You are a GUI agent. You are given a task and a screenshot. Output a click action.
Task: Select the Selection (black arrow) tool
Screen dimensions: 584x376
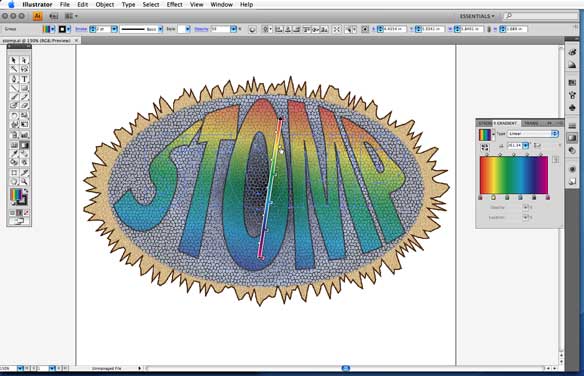14,60
